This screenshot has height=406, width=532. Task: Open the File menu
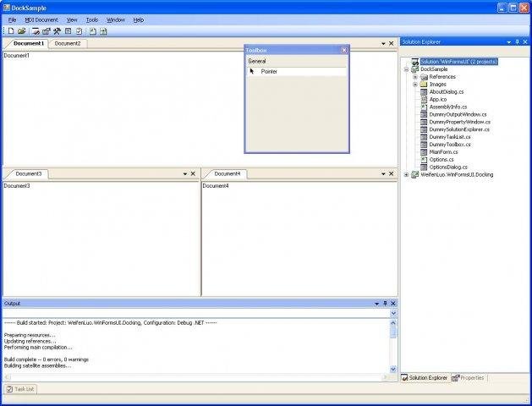[12, 20]
